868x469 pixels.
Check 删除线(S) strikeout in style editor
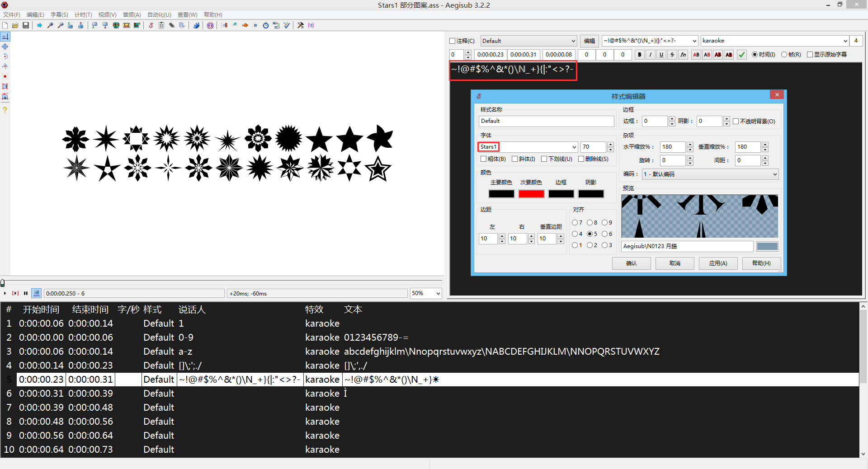(593, 159)
